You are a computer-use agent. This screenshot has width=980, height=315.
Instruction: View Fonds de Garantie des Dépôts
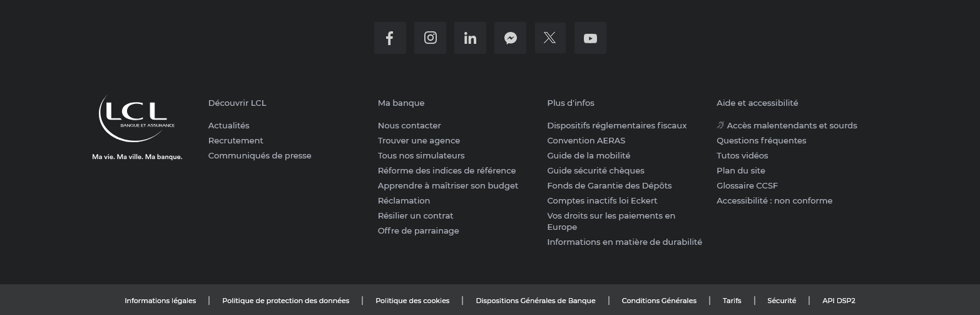[x=609, y=185]
